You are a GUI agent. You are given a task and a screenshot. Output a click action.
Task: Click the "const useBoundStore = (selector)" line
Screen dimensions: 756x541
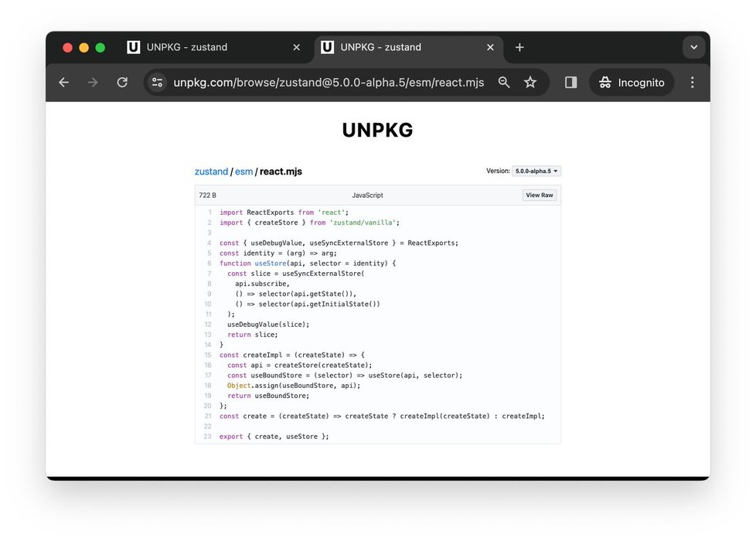(345, 375)
